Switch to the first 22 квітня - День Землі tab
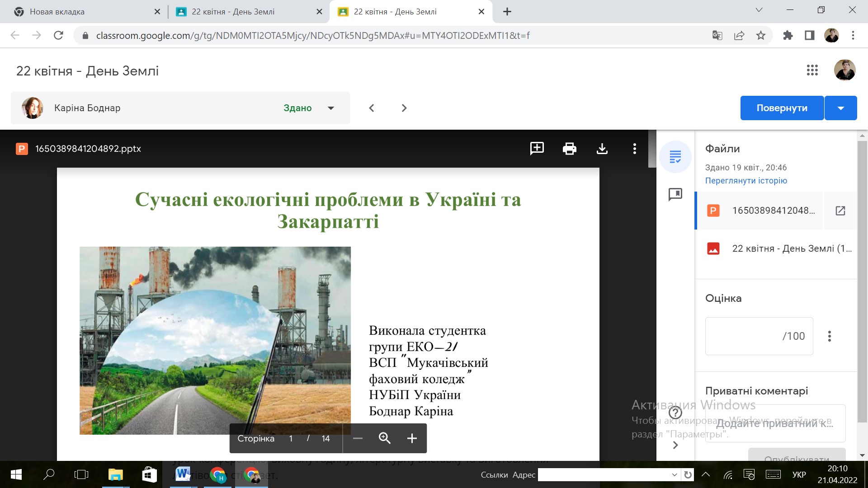Image resolution: width=868 pixels, height=488 pixels. click(x=250, y=12)
